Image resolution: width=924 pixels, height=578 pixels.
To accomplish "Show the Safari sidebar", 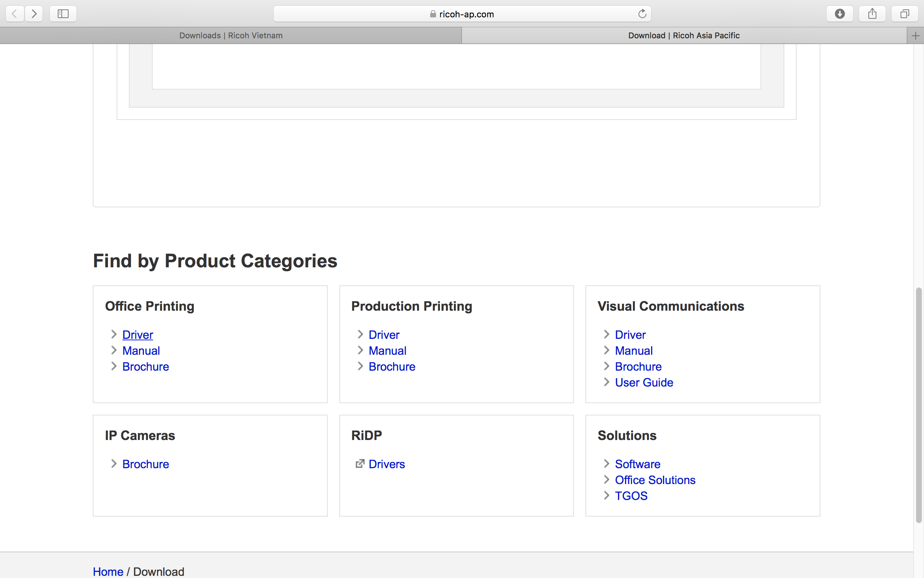I will click(x=63, y=14).
